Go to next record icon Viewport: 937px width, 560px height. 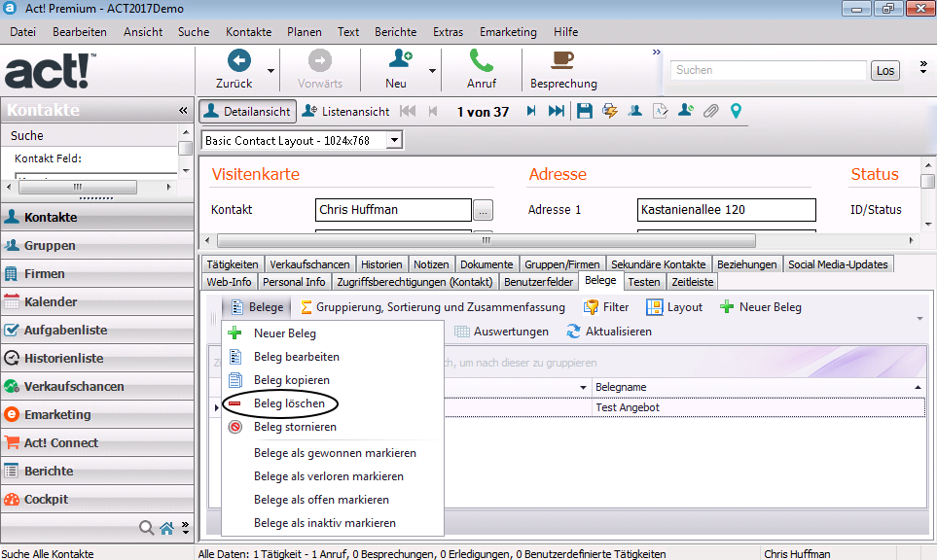pos(530,111)
